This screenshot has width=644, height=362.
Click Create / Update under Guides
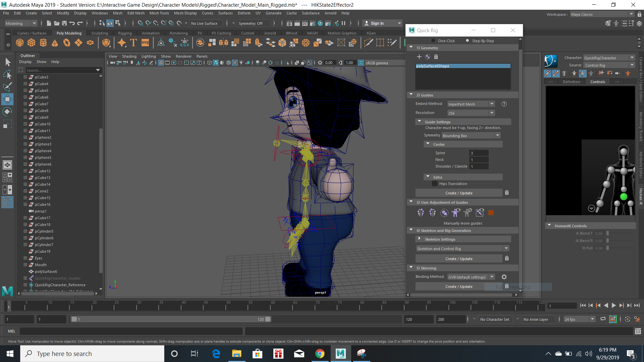point(459,193)
